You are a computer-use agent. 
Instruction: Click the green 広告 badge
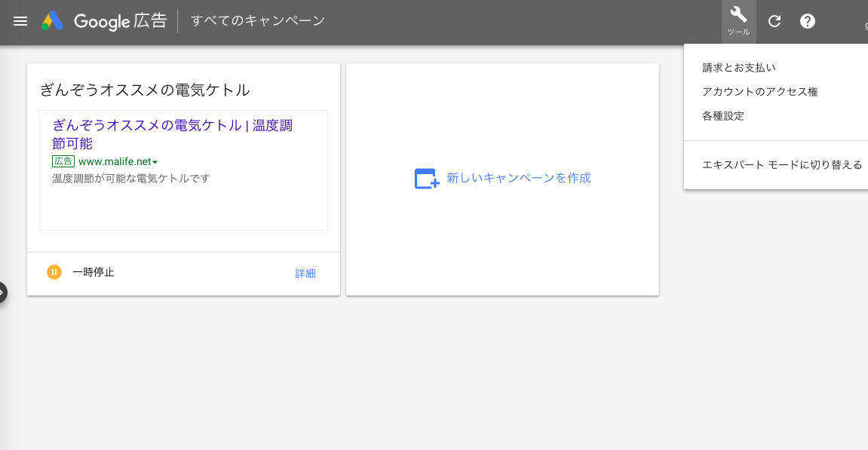(63, 161)
